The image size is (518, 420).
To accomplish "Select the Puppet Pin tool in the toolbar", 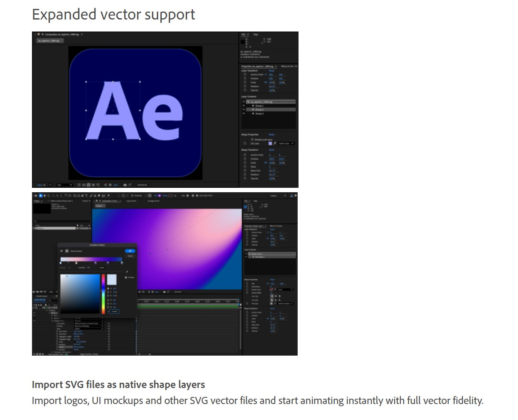I will click(x=108, y=195).
